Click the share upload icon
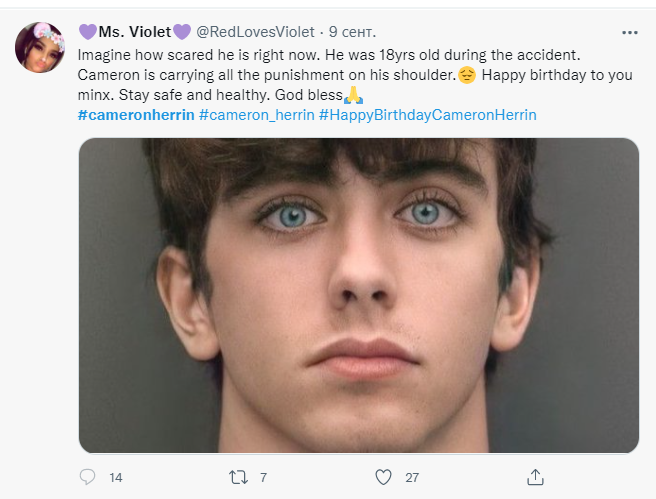Screen dimensions: 656x499 [535, 477]
